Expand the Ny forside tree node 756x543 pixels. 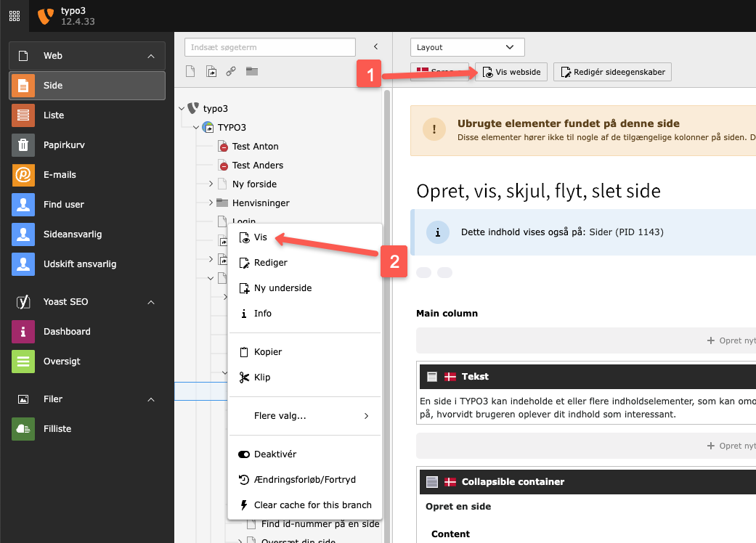coord(211,184)
